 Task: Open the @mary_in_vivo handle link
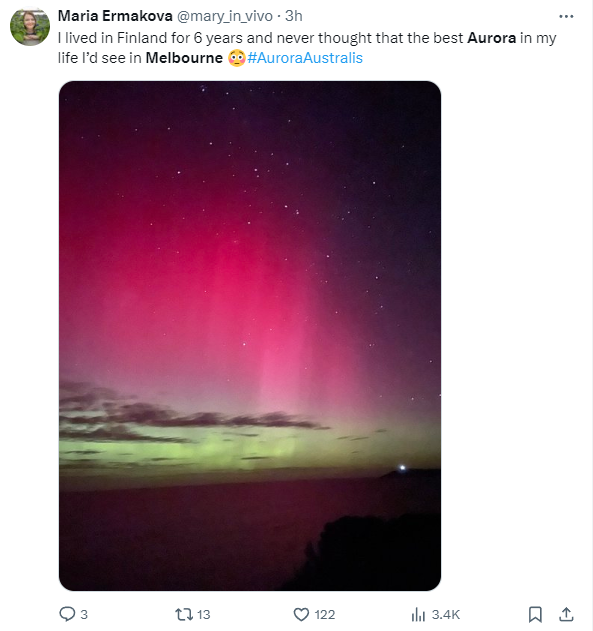coord(224,16)
